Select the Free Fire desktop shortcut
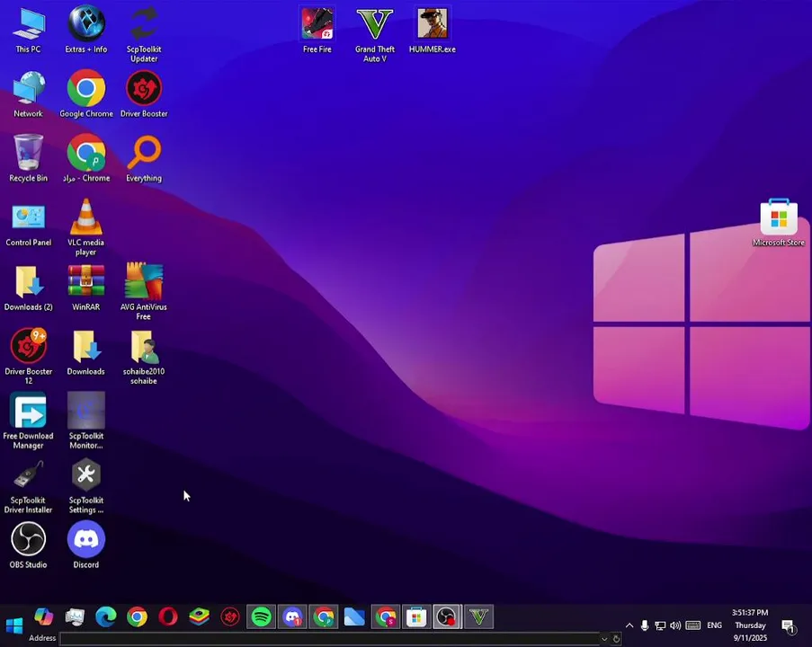 317,31
